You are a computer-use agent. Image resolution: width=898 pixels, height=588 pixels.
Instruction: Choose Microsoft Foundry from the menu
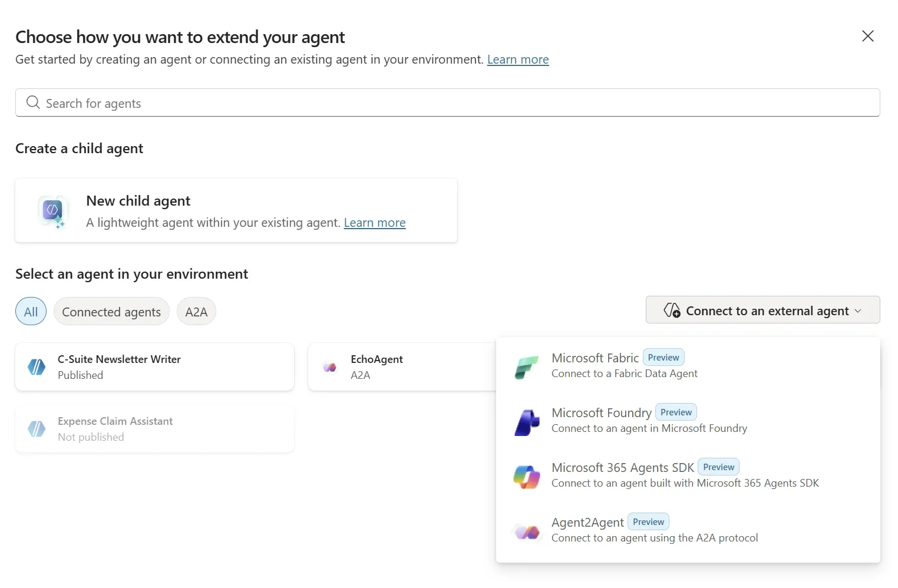(688, 420)
